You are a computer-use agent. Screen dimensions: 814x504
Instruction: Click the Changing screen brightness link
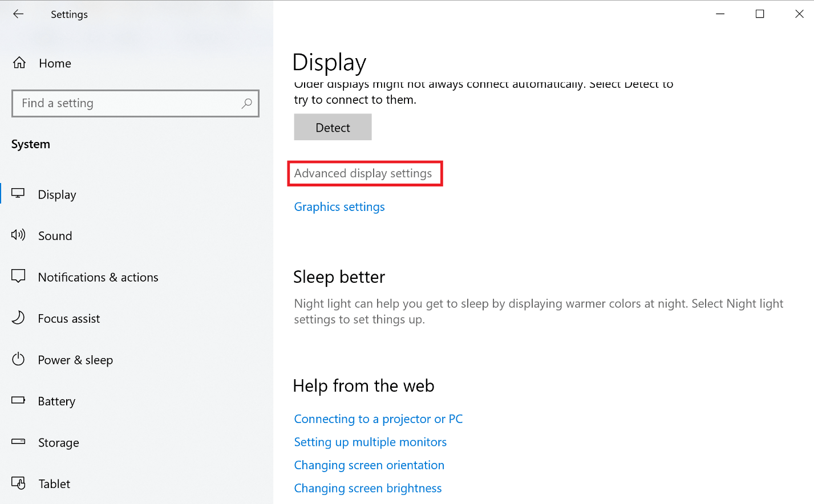pyautogui.click(x=367, y=488)
